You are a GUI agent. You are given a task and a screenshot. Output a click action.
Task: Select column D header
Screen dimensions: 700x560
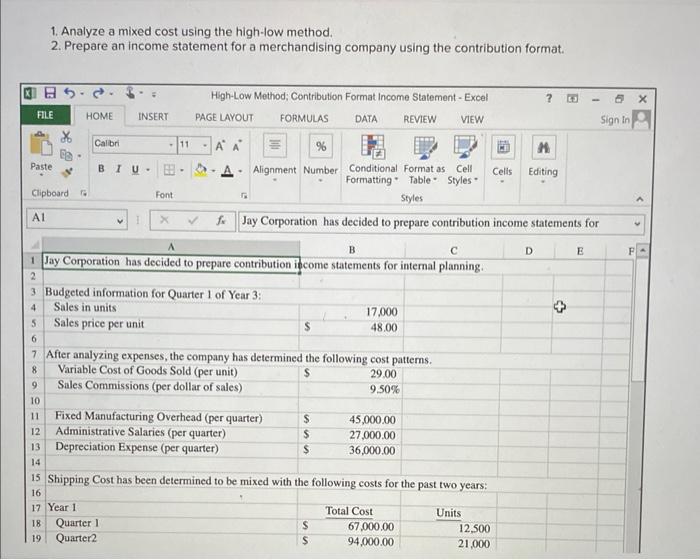pos(529,251)
